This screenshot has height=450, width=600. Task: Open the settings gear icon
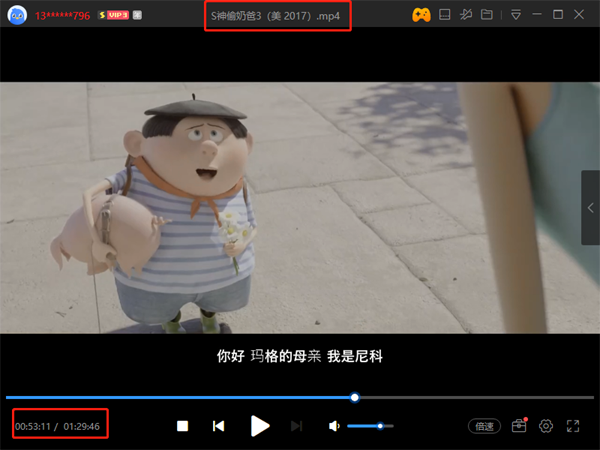tap(546, 426)
